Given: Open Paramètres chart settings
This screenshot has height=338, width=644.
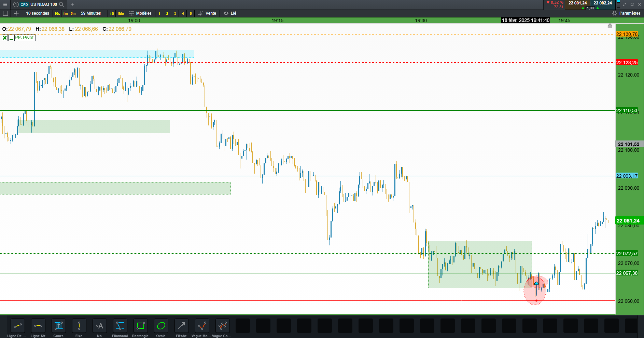Looking at the screenshot, I should pos(626,13).
